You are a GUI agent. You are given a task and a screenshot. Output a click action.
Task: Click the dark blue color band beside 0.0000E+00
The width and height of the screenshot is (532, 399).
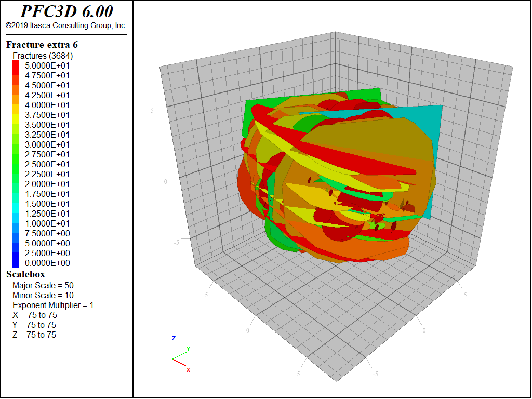pos(16,263)
